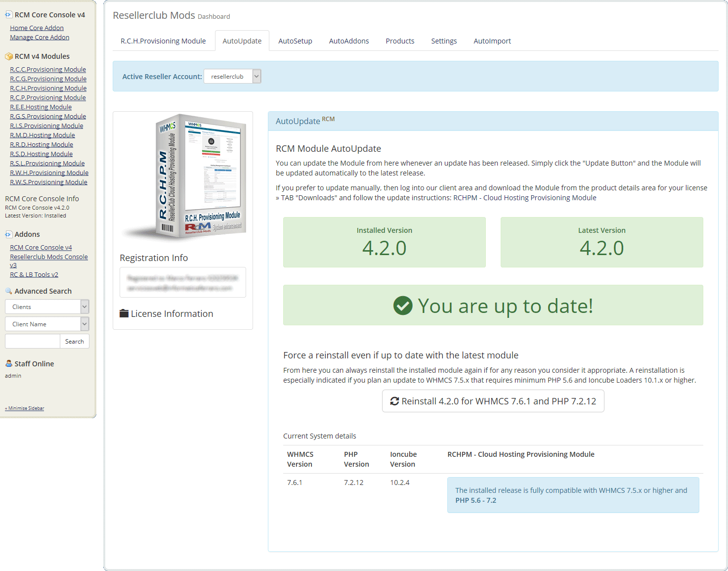Click the Advanced Search magnifier icon
The height and width of the screenshot is (571, 728).
(x=8, y=291)
